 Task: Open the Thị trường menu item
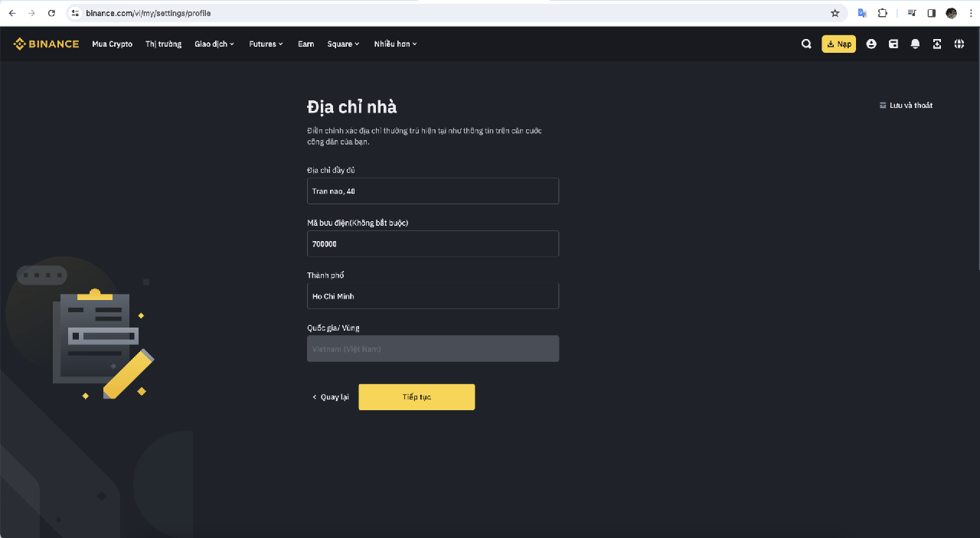[x=163, y=44]
